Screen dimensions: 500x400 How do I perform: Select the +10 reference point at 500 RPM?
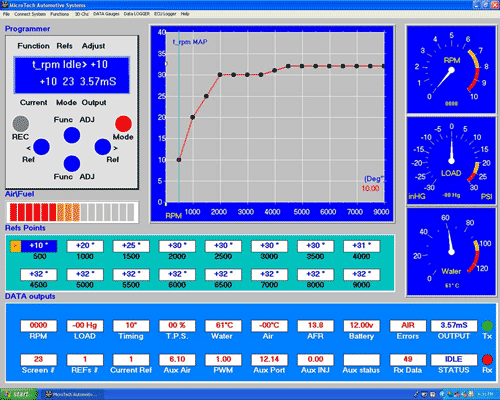tap(39, 246)
